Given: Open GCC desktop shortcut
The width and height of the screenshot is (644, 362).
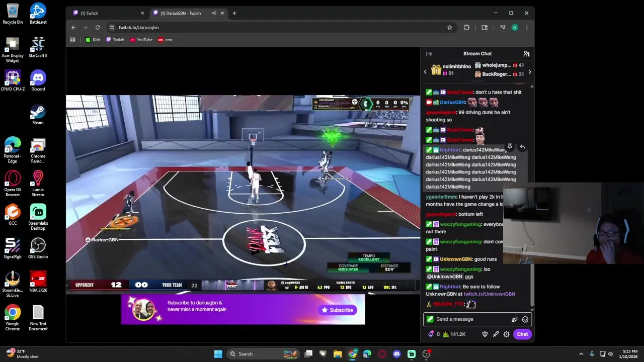Looking at the screenshot, I should click(x=13, y=215).
